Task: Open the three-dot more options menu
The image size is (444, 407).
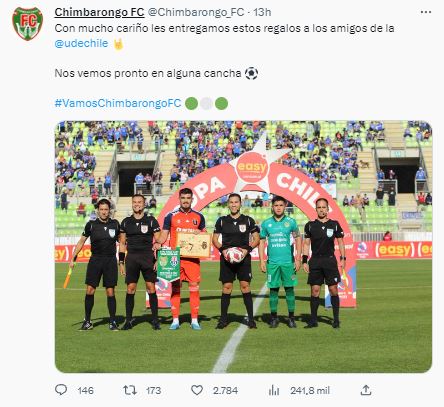Action: tap(426, 12)
